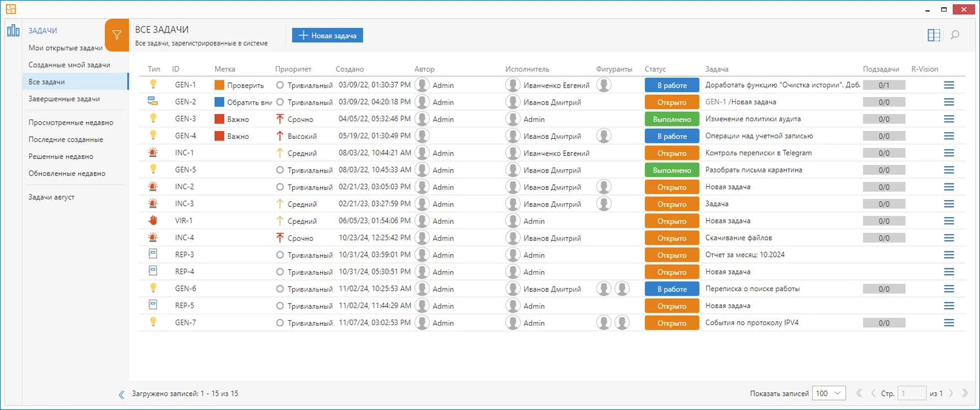
Task: Click the REP-3 report type icon
Action: pos(153,254)
